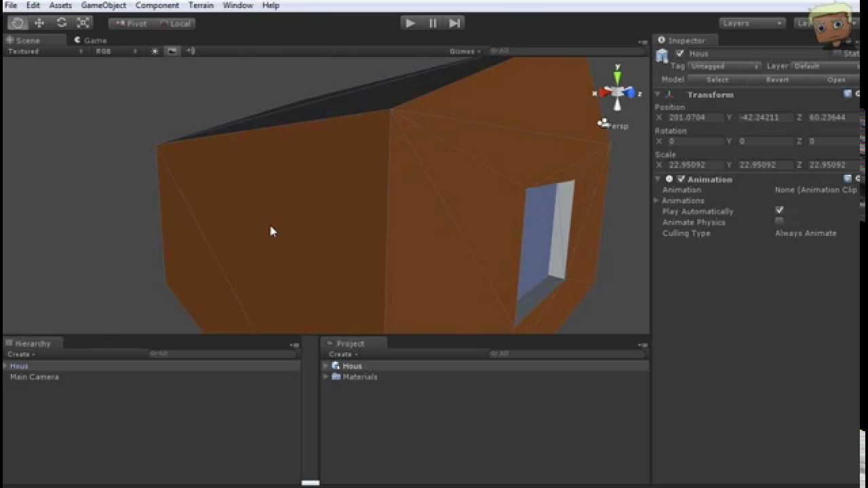Expand the Materials folder in Project
Image resolution: width=868 pixels, height=488 pixels.
[x=325, y=377]
